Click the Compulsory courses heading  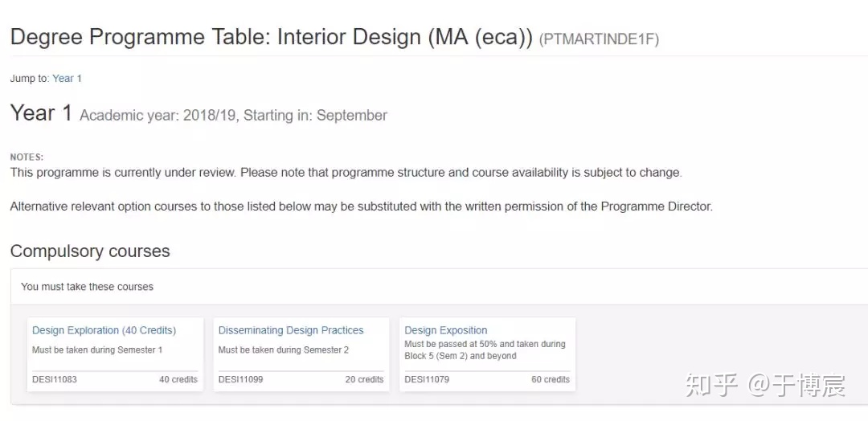[90, 251]
